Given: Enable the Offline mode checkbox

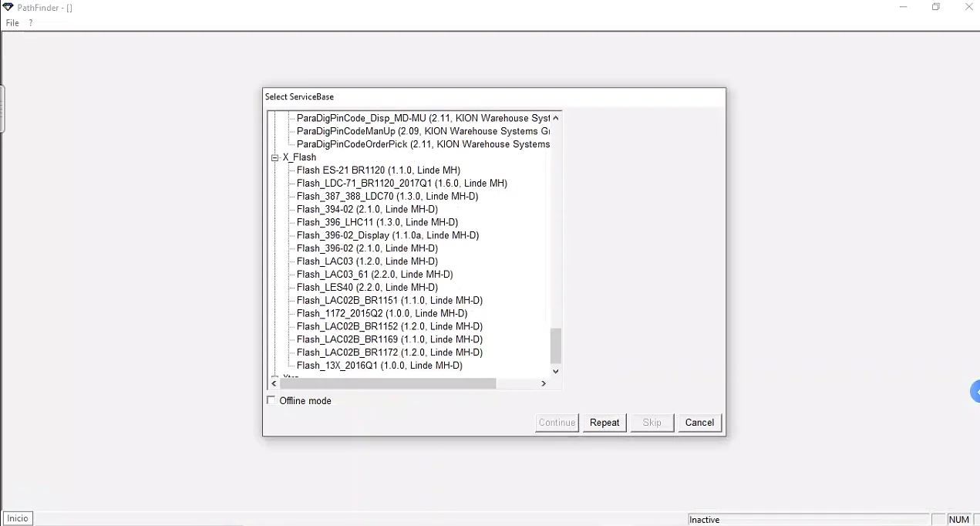Looking at the screenshot, I should [271, 400].
